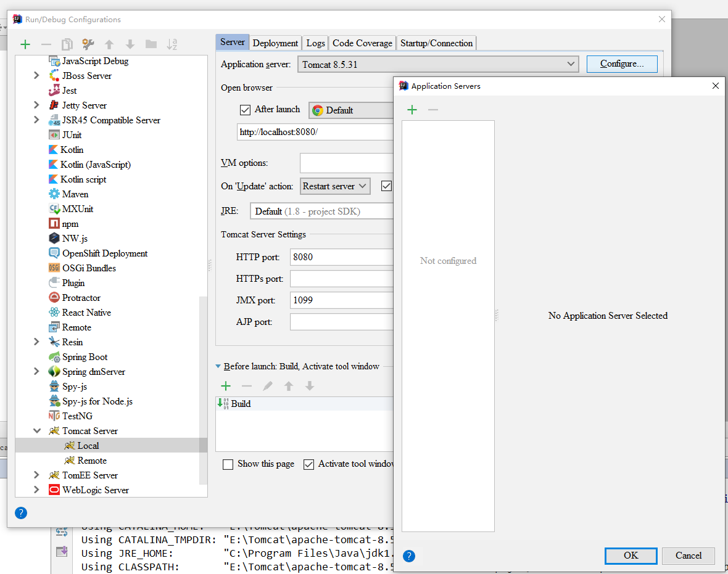Add a server in Application Servers dialog
728x574 pixels.
coord(412,110)
